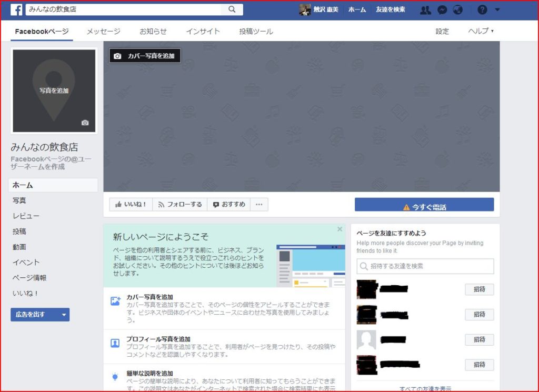Click the 今すぐ電話 call button

pyautogui.click(x=424, y=204)
